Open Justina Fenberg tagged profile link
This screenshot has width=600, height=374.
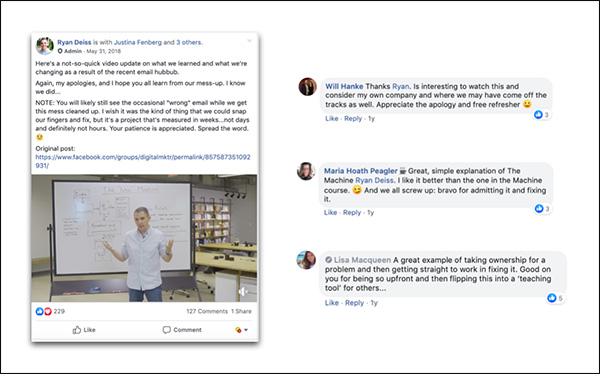click(x=138, y=42)
